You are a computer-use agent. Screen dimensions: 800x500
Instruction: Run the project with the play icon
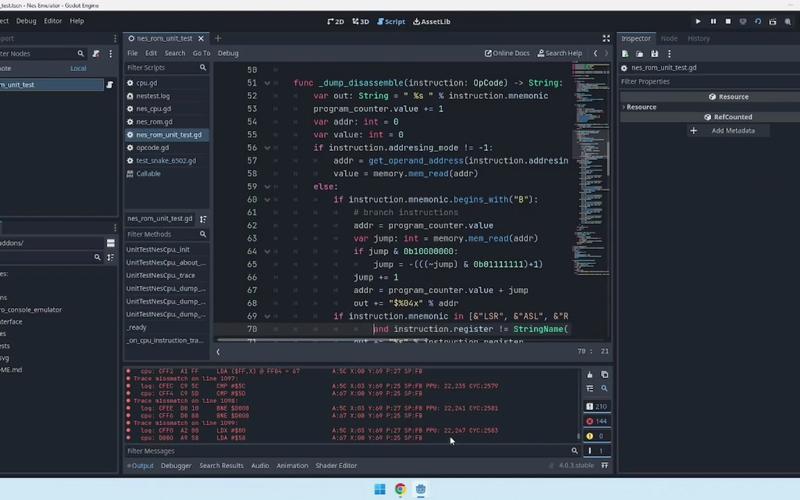[x=698, y=21]
